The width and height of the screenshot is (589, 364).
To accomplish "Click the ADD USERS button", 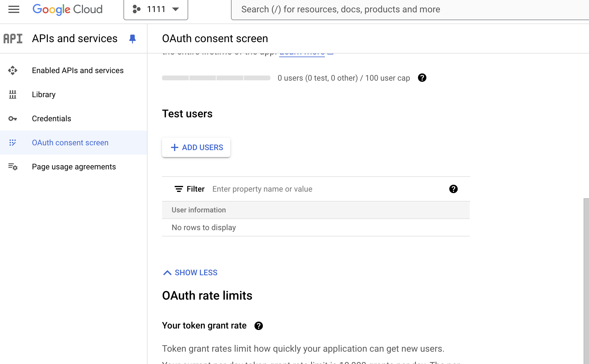I will coord(196,147).
